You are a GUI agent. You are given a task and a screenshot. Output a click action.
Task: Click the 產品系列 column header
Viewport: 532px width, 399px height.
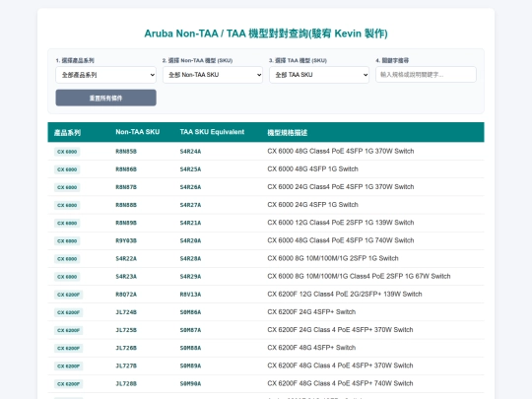click(x=67, y=132)
